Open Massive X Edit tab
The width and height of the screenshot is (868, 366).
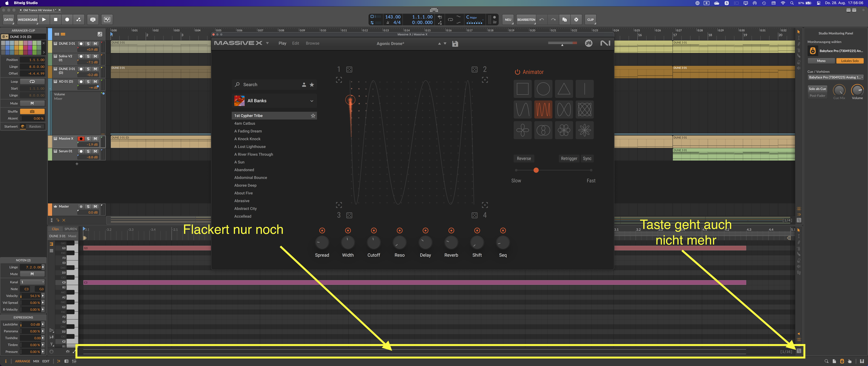(296, 43)
